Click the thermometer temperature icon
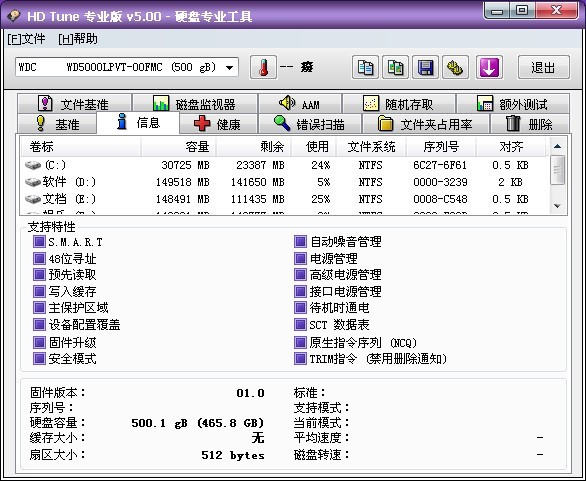 (263, 68)
